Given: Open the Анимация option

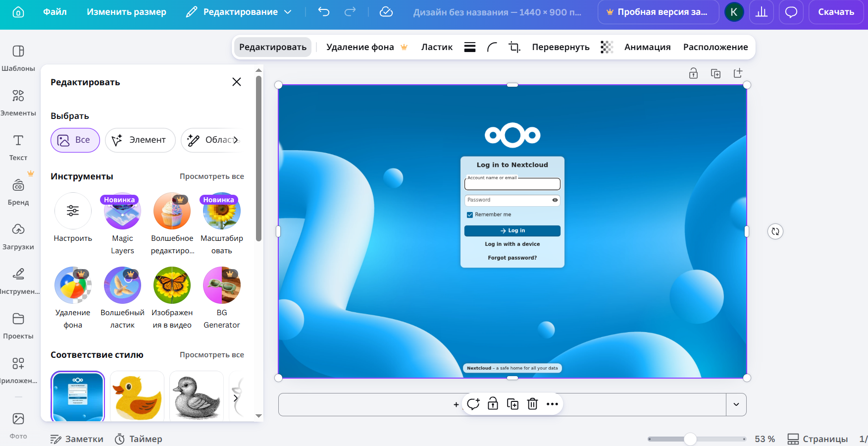Looking at the screenshot, I should click(x=647, y=47).
